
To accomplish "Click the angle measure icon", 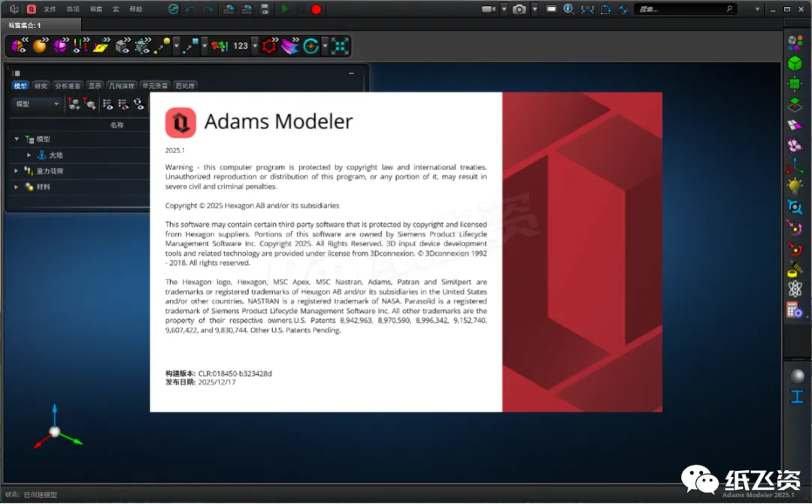I will click(x=604, y=9).
